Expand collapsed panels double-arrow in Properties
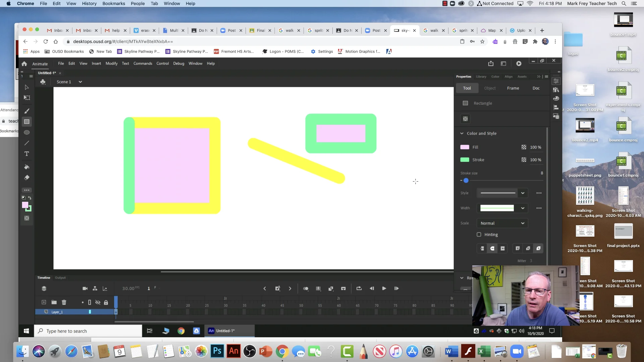 click(539, 77)
